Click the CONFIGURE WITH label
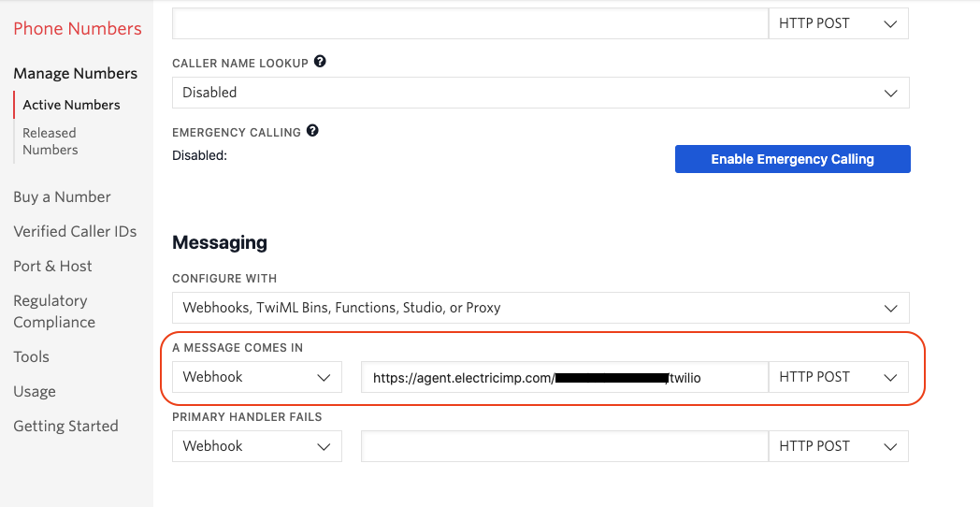This screenshot has width=980, height=507. 224,278
